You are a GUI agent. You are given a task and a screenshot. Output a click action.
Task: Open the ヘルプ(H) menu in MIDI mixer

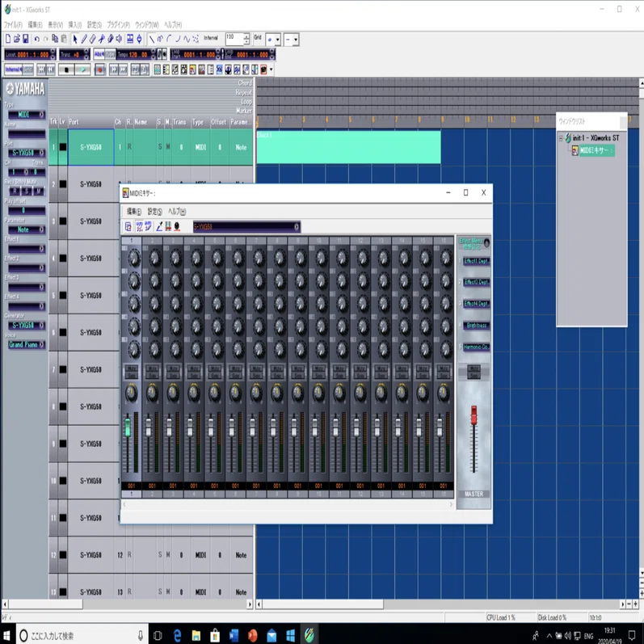click(x=177, y=212)
